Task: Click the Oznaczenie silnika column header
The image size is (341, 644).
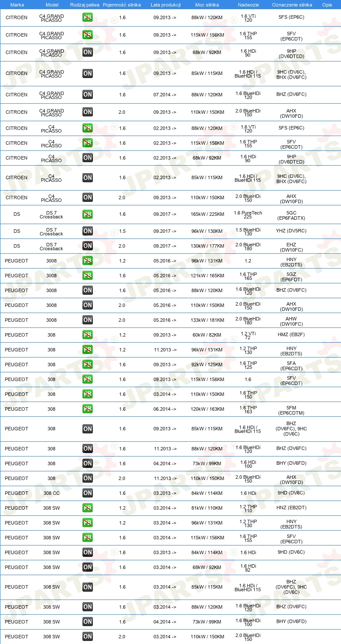Action: (x=292, y=4)
